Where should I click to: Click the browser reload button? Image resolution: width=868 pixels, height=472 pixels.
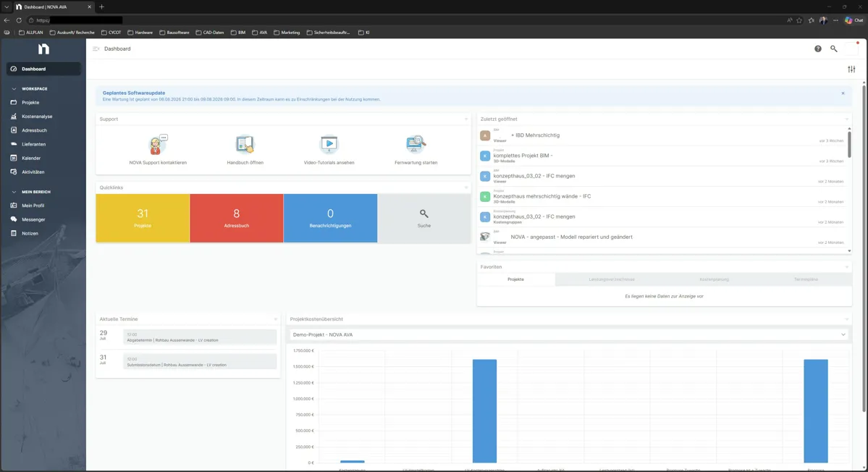[x=19, y=20]
